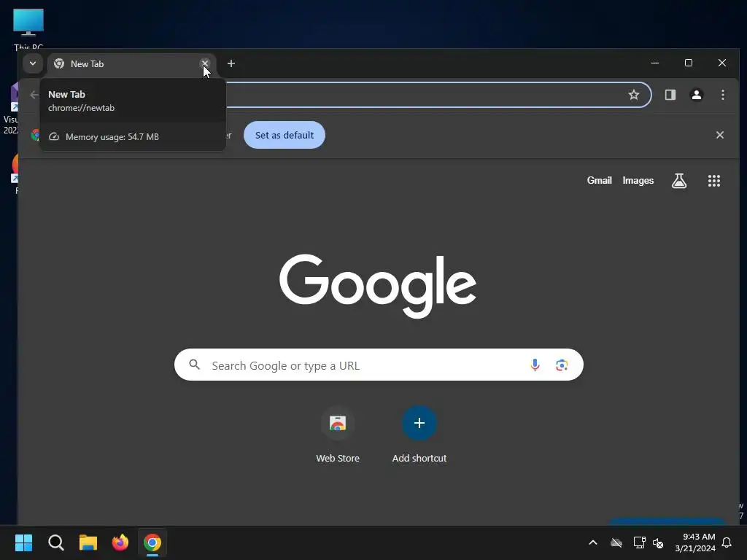
Task: Open Windows taskbar search
Action: point(55,542)
